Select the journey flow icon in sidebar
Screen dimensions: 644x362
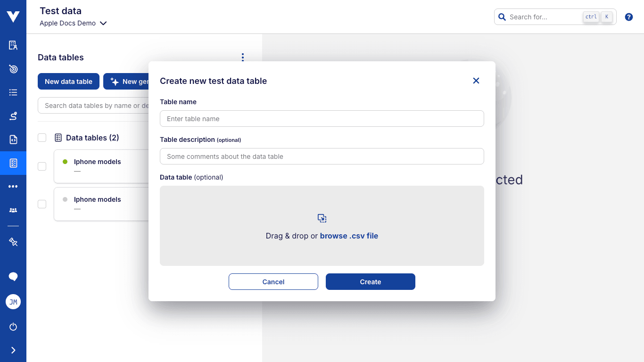[13, 116]
